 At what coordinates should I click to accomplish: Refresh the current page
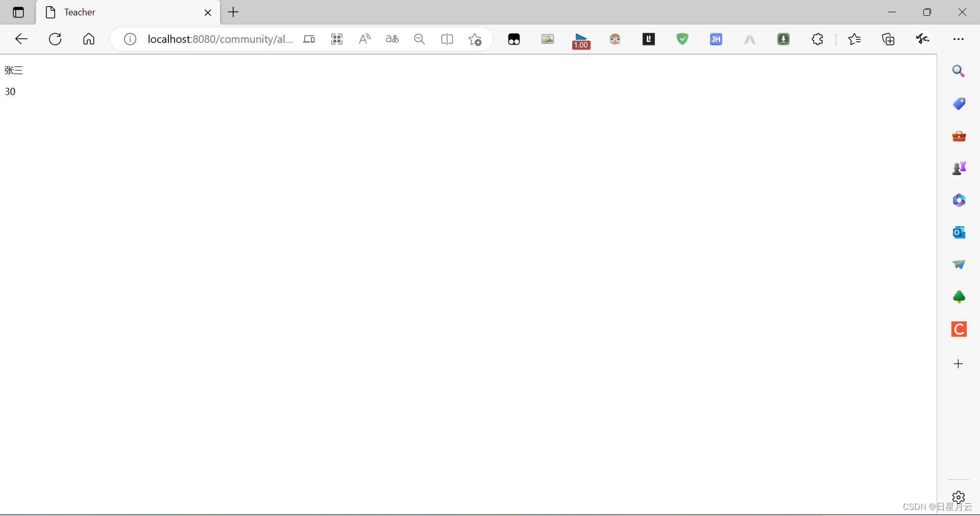55,39
